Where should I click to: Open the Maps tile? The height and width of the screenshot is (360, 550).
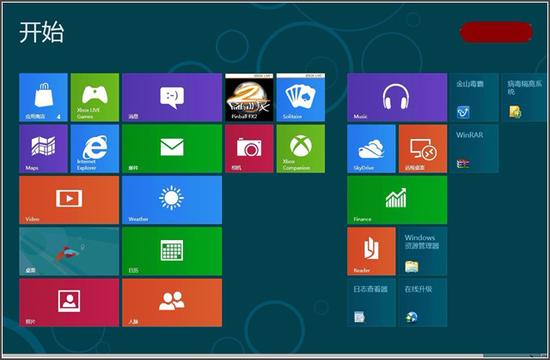(43, 149)
